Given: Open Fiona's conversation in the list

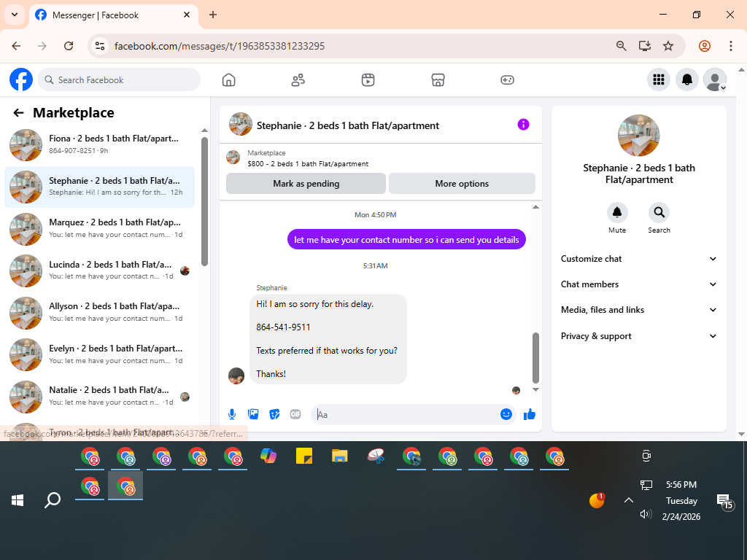Looking at the screenshot, I should 99,145.
